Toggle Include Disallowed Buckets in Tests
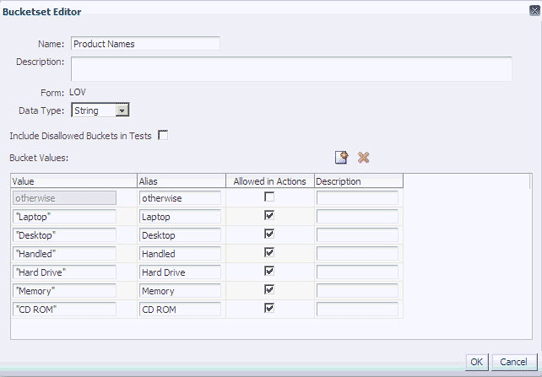 tap(163, 135)
